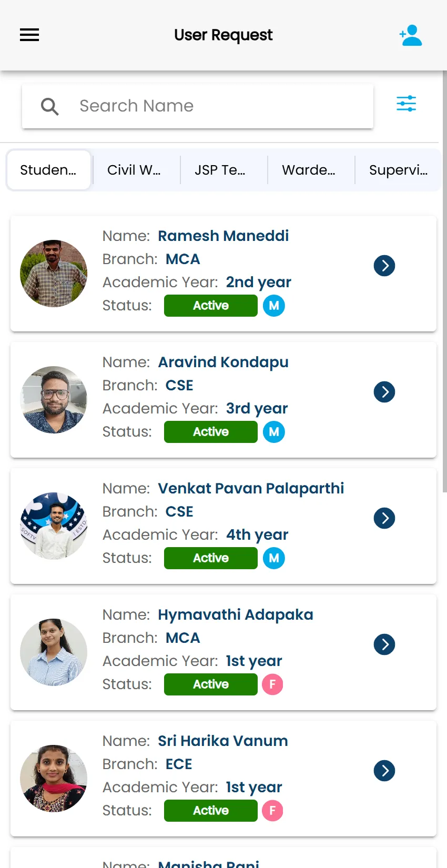Screen dimensions: 447x868
Task: Open the filter sliders icon
Action: [406, 104]
